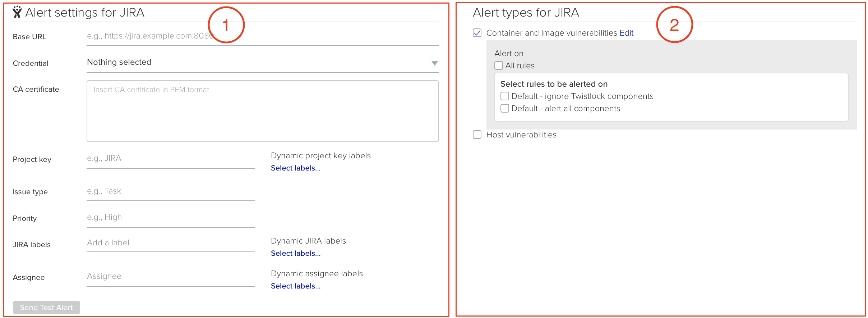Check Default - alert all components rule
Viewport: 868px width, 318px height.
point(505,108)
